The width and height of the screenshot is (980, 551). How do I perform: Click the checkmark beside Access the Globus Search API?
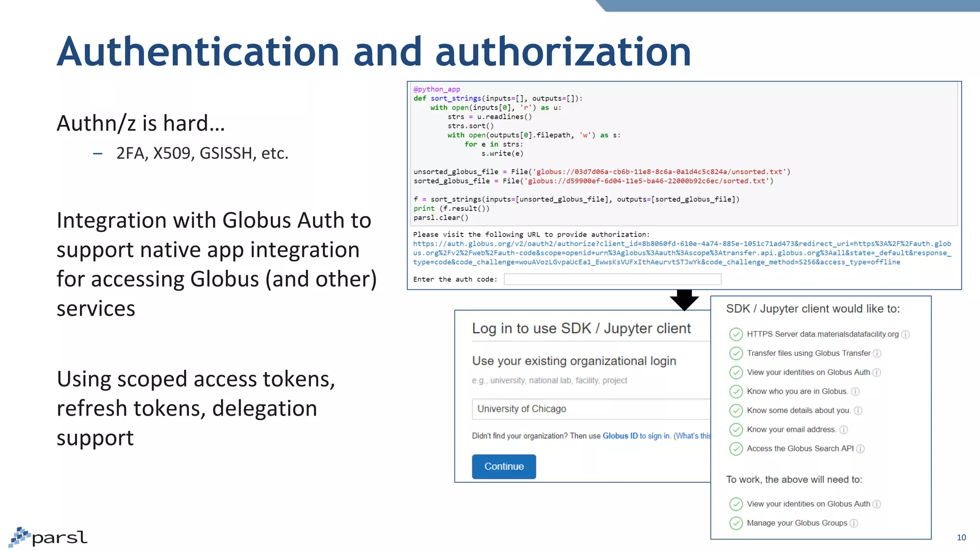pyautogui.click(x=736, y=449)
